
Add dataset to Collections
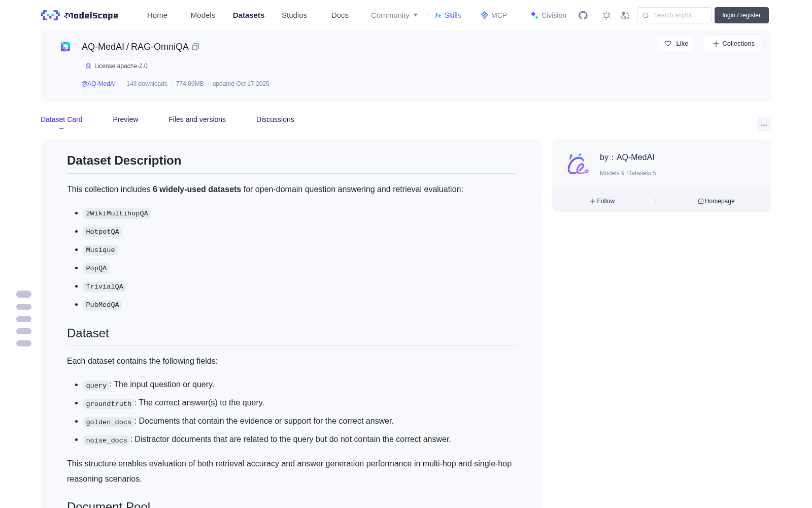pos(733,44)
